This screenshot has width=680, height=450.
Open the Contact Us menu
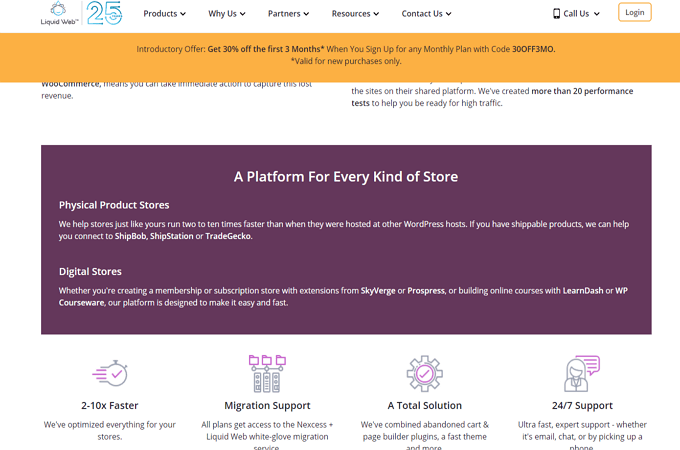coord(426,14)
